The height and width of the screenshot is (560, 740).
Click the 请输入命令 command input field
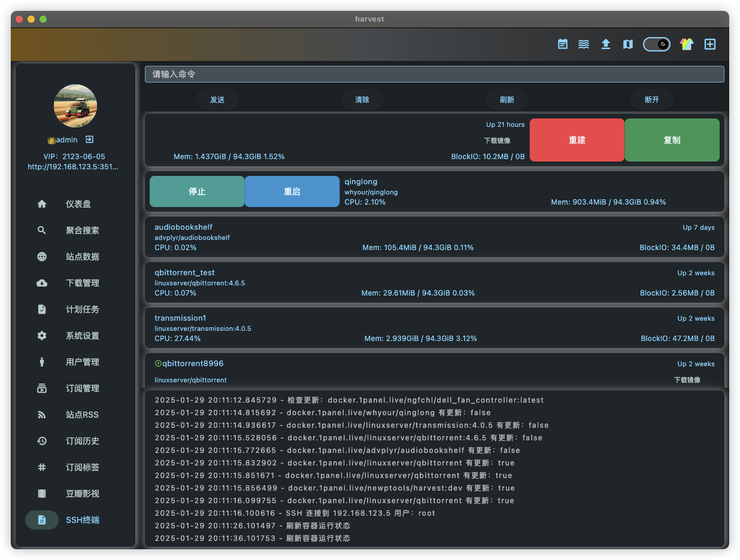[x=434, y=74]
